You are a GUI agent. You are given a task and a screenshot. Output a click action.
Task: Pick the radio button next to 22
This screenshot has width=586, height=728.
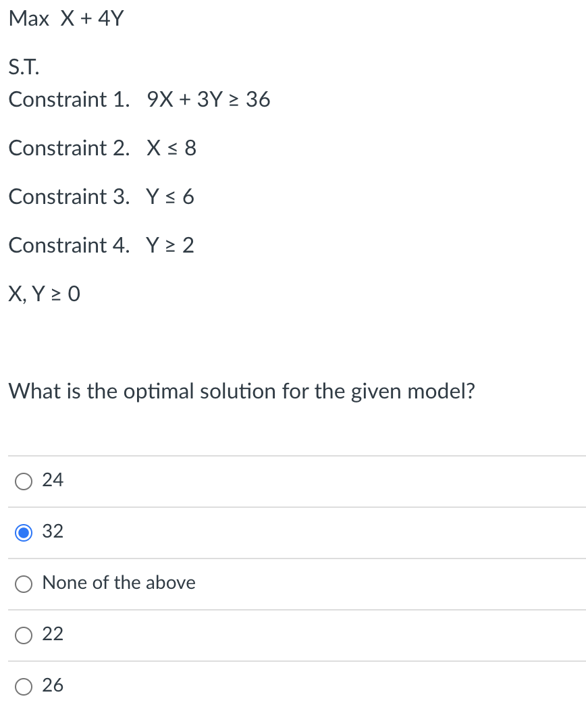(x=24, y=635)
